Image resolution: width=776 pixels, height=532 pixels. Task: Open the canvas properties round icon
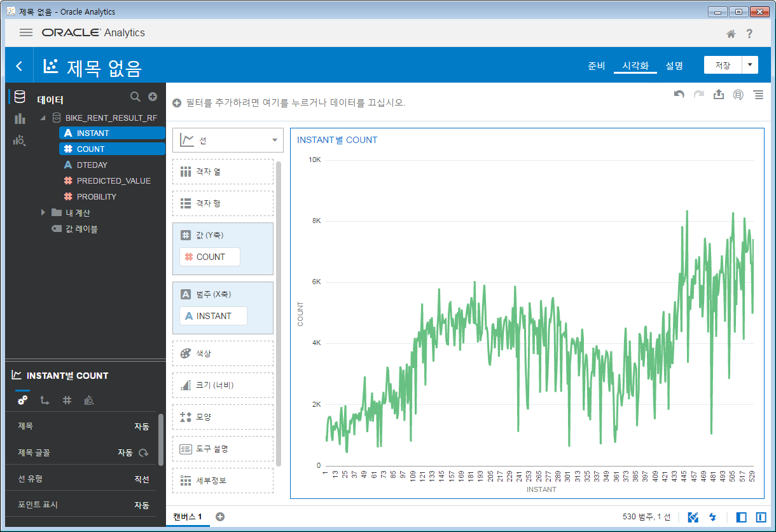pyautogui.click(x=738, y=95)
